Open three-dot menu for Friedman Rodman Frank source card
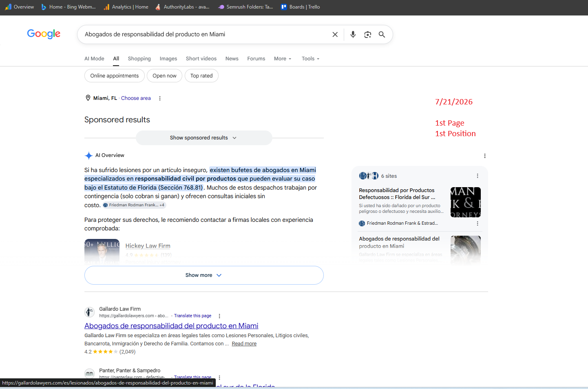 tap(477, 223)
